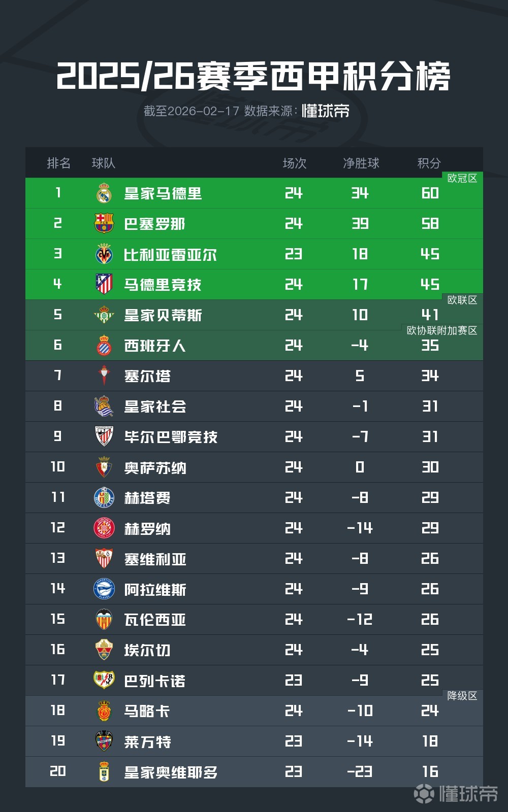Screen dimensions: 508x812
Task: Click the Real Madrid club crest
Action: [104, 193]
